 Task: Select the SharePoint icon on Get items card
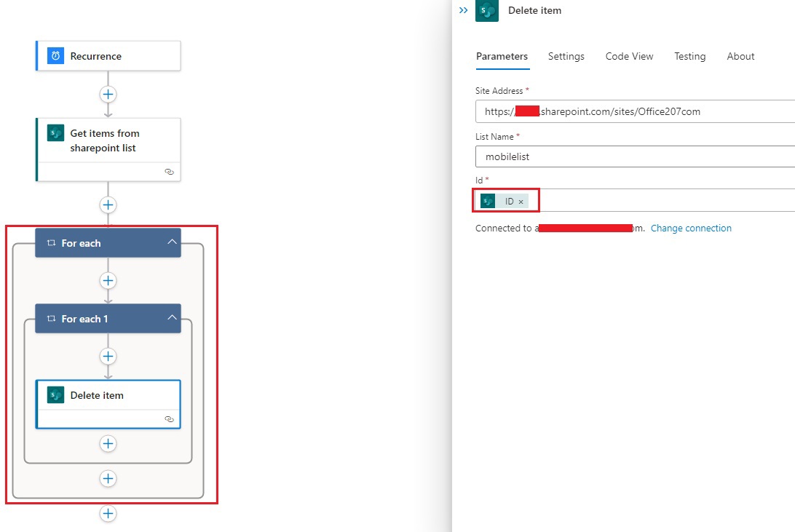point(56,133)
